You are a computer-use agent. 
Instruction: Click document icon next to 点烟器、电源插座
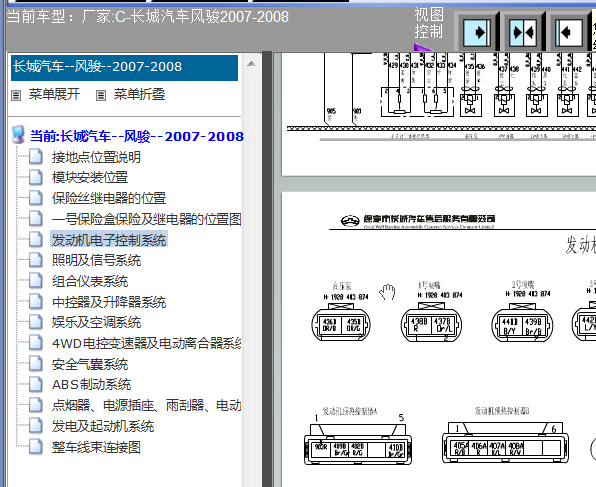36,405
